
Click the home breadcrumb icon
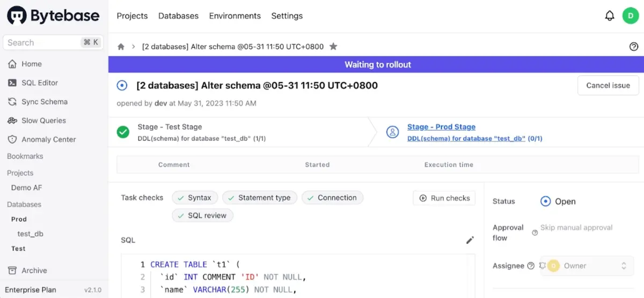pos(121,47)
